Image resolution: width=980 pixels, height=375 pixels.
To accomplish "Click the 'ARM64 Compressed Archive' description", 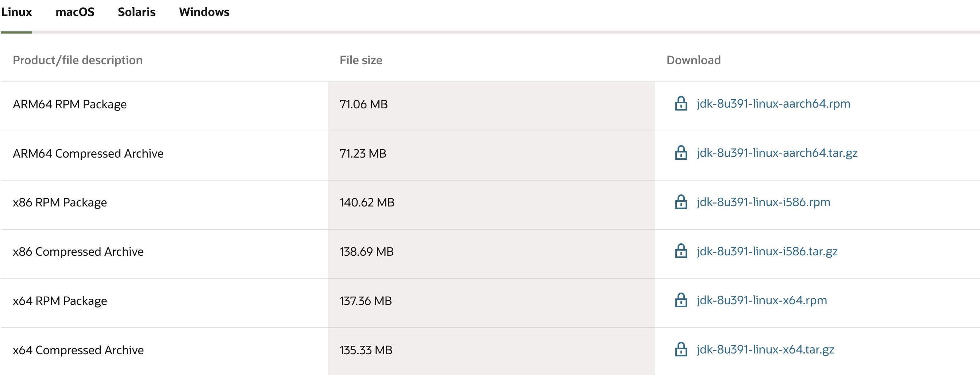I will [x=88, y=153].
